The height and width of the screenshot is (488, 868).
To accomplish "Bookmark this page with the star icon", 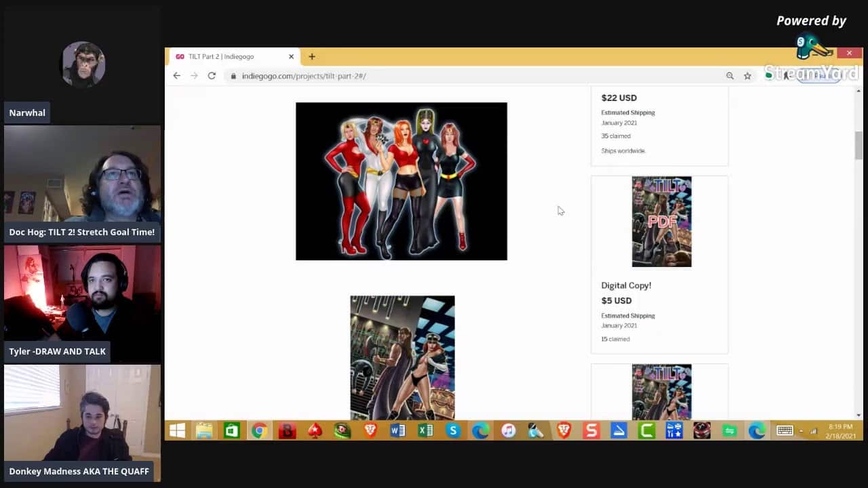I will pyautogui.click(x=747, y=76).
